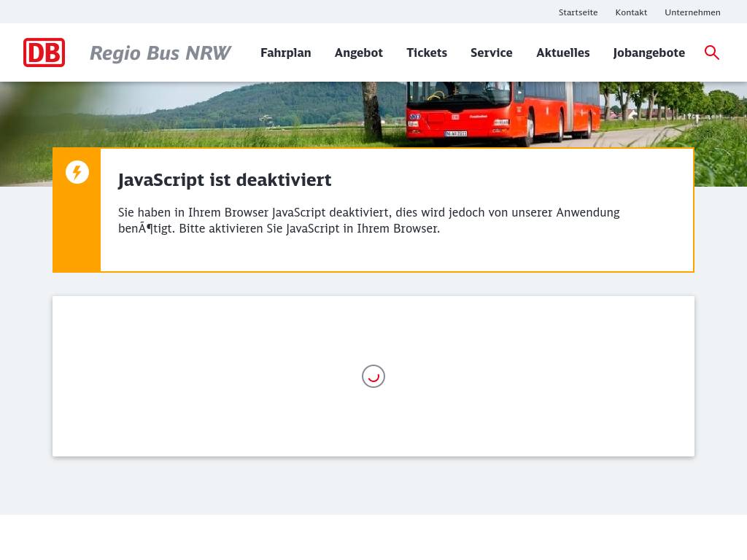Screen dimensions: 747x560
Task: Click the red DB logo
Action: pyautogui.click(x=44, y=52)
